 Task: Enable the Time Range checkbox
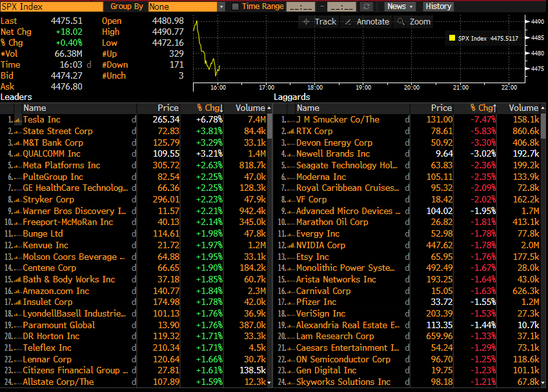pos(235,6)
